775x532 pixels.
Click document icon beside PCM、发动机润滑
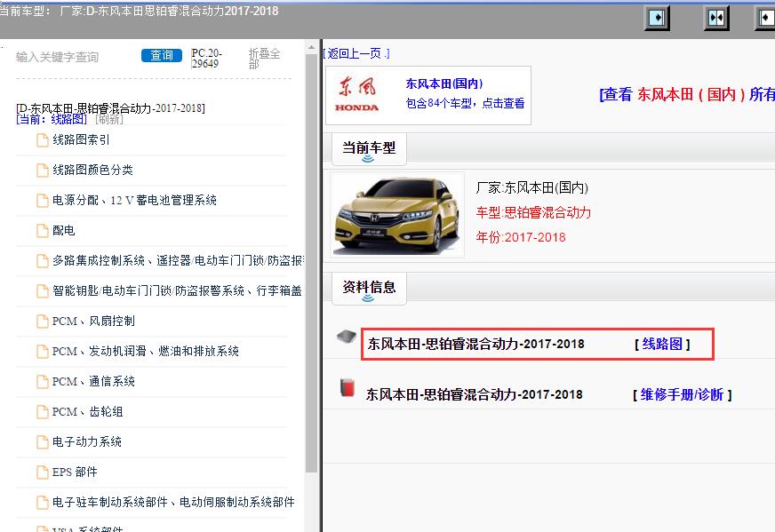(x=43, y=352)
